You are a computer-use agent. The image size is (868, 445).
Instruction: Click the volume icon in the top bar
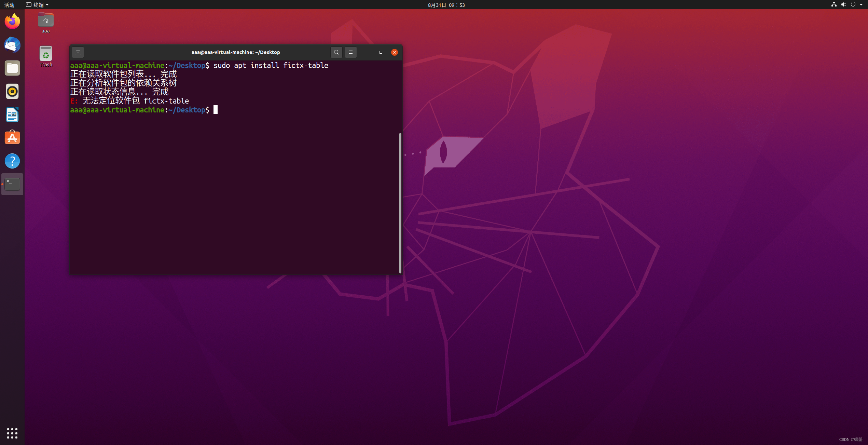843,5
